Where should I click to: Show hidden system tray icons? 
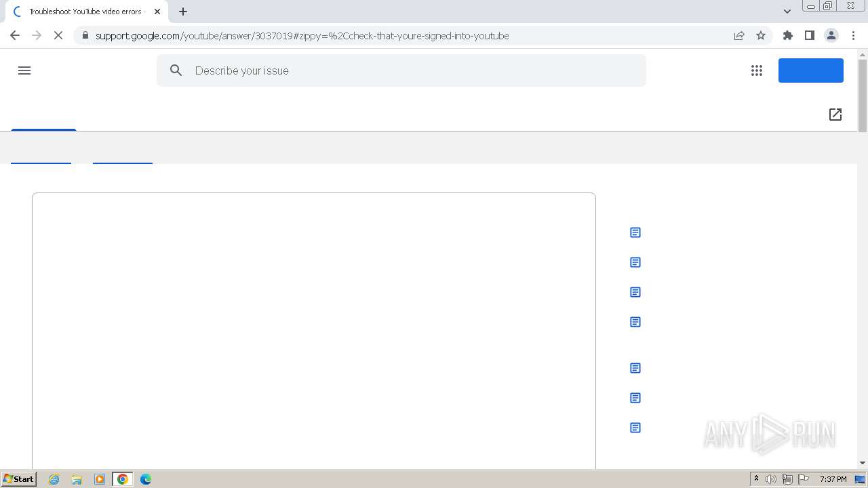point(756,479)
